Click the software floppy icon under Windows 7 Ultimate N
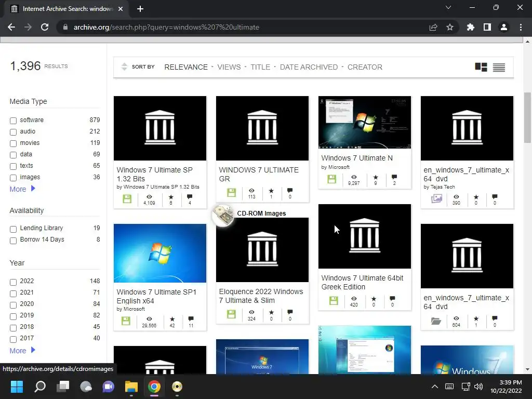This screenshot has height=399, width=532. [332, 179]
